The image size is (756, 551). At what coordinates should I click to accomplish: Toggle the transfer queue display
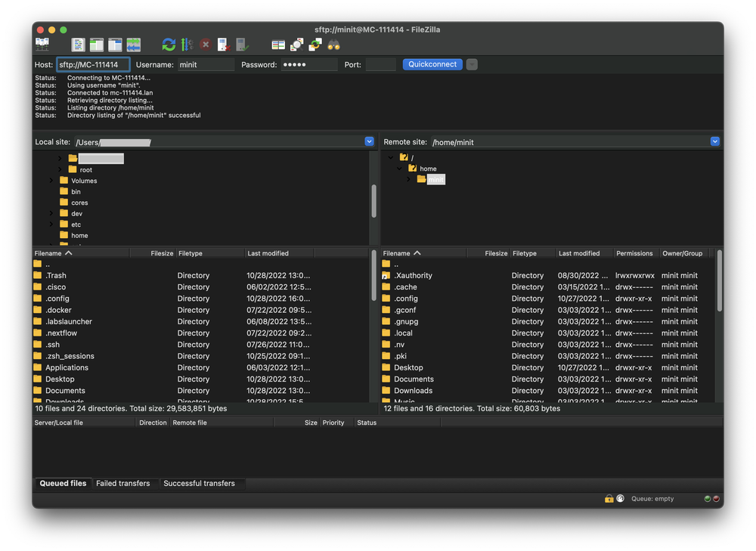click(x=134, y=45)
